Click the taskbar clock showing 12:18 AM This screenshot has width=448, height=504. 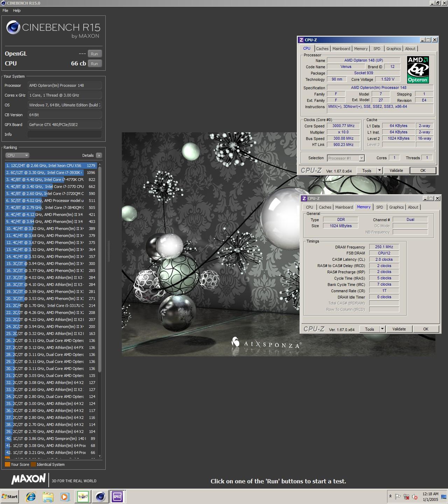coord(430,496)
